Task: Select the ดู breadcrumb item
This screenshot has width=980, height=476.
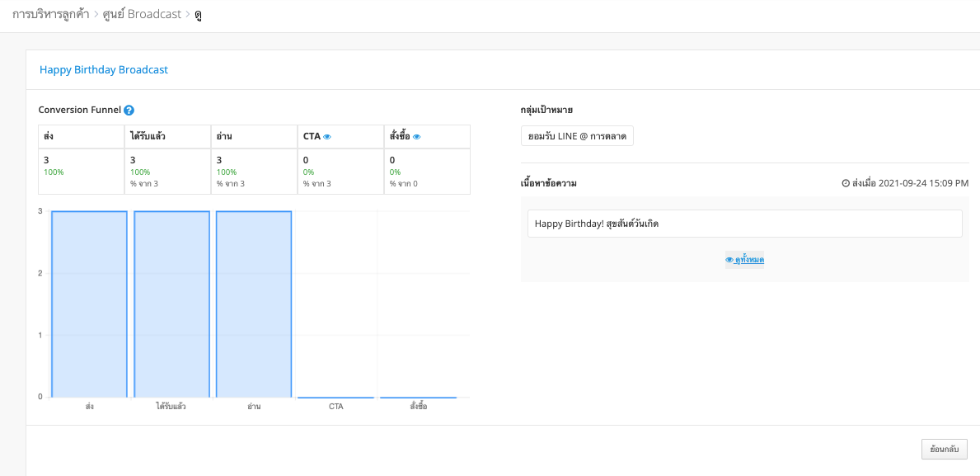Action: (x=198, y=14)
